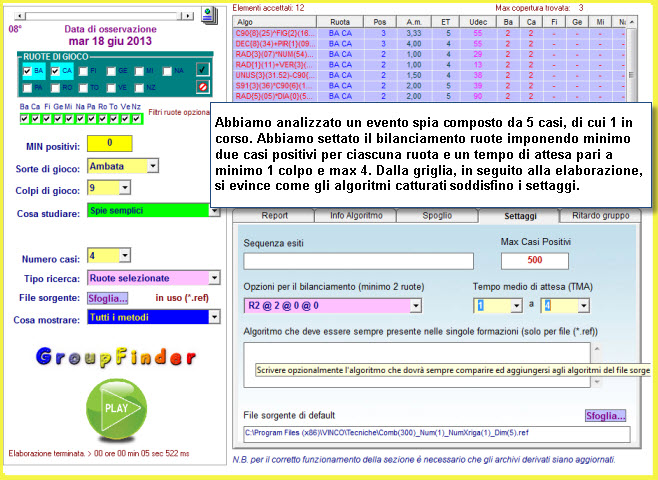Sort grid by Pos column header

[x=380, y=22]
